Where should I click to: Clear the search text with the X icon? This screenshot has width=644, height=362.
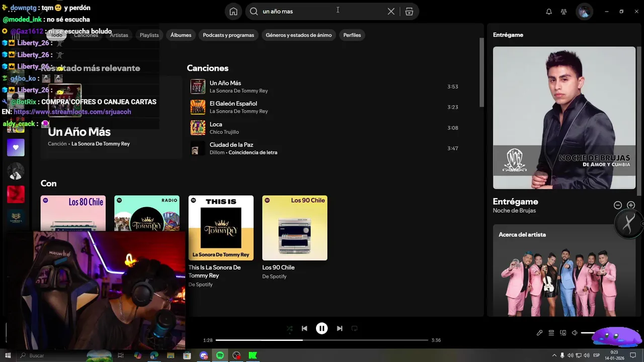click(391, 12)
